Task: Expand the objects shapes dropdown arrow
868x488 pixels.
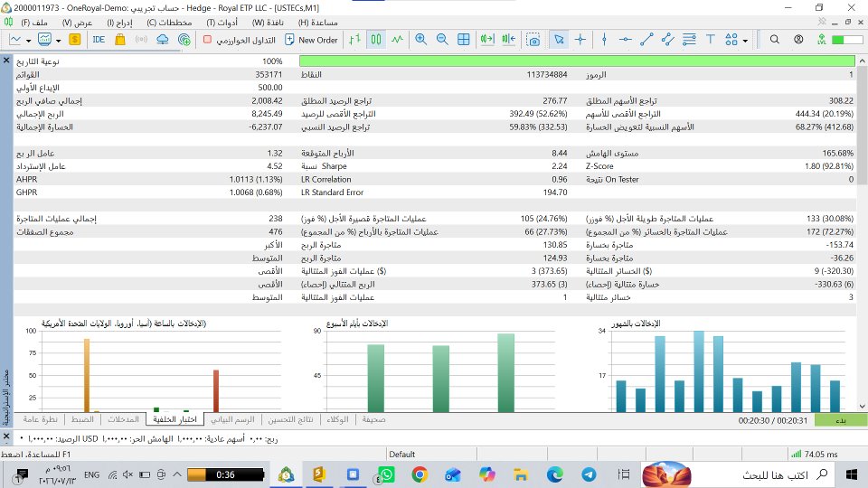Action: click(x=745, y=41)
